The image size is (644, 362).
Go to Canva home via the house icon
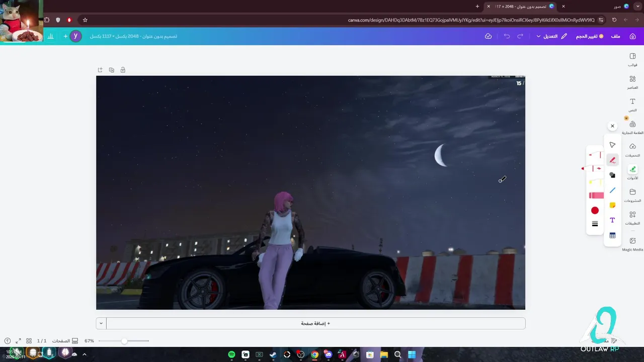point(632,36)
